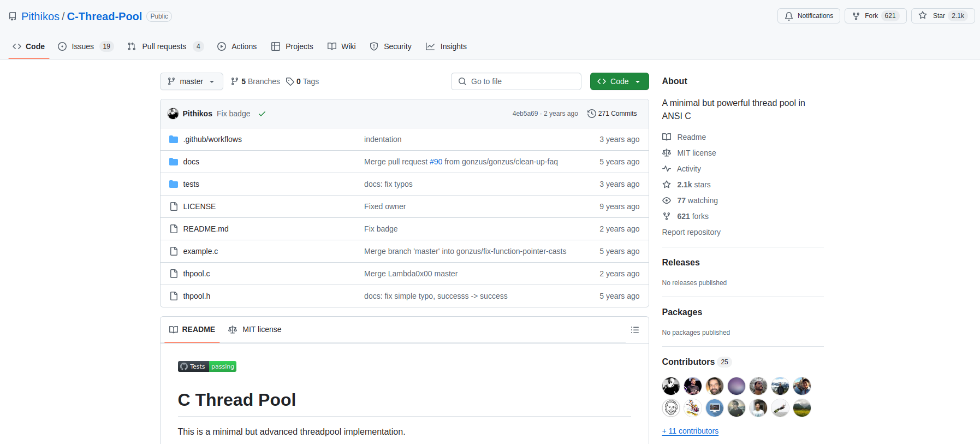
Task: Open the Notifications subscription button
Action: click(809, 16)
